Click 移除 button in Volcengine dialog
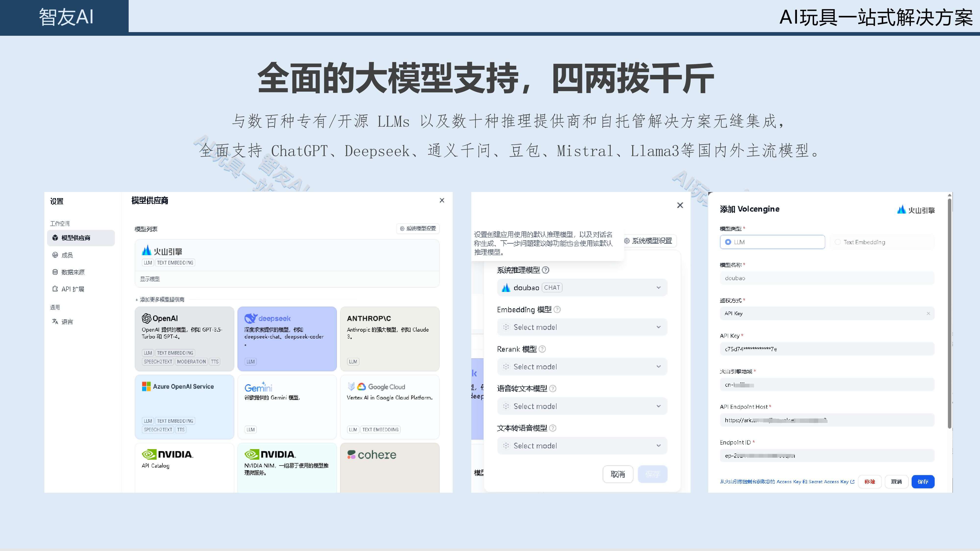The width and height of the screenshot is (980, 551). tap(870, 481)
